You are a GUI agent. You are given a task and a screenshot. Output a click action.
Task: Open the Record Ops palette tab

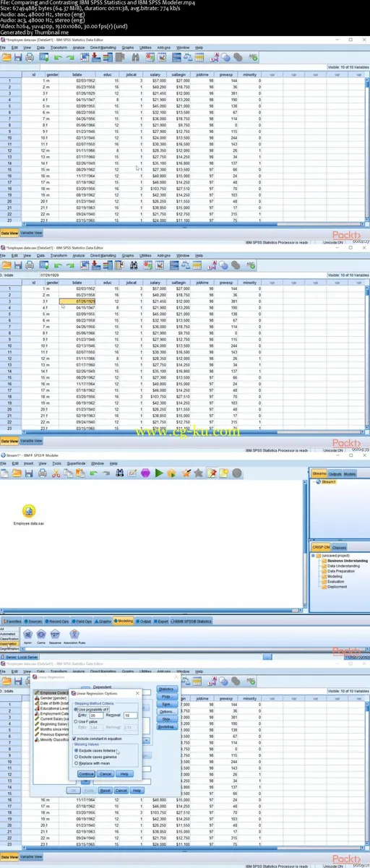(x=57, y=621)
